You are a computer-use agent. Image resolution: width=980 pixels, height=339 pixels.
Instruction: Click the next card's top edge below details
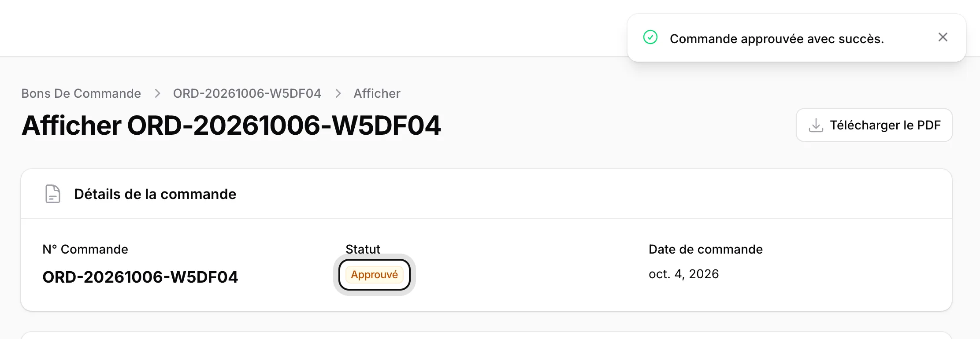click(x=486, y=333)
